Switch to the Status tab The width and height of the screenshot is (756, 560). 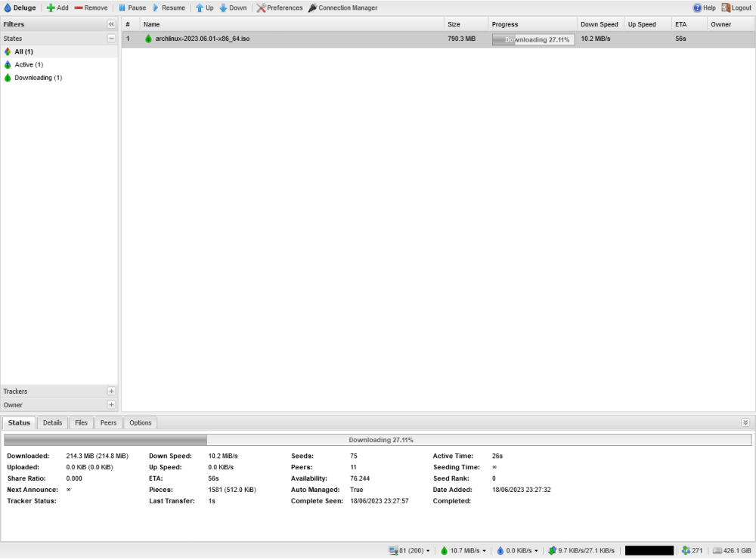point(20,422)
